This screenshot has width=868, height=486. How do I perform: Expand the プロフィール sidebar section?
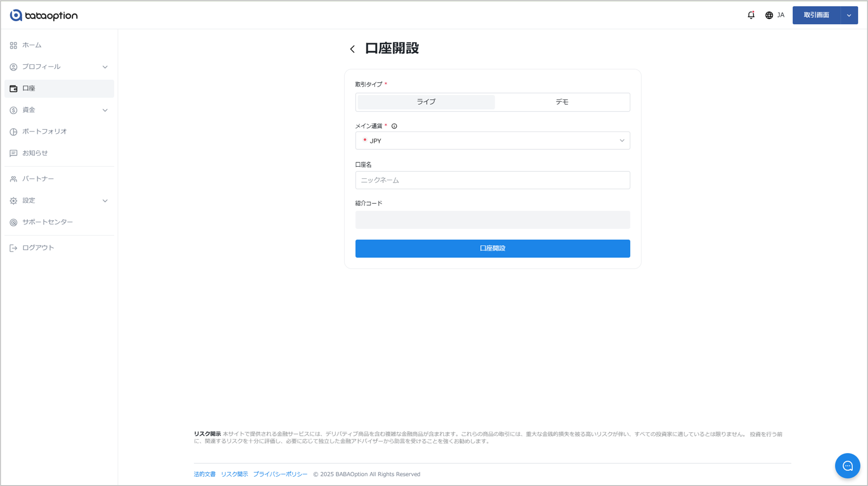tap(59, 67)
